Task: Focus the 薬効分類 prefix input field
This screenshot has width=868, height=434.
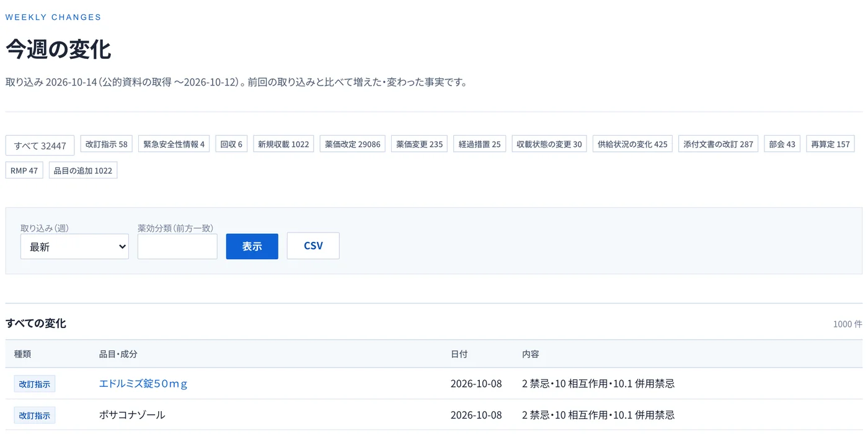Action: click(x=177, y=246)
